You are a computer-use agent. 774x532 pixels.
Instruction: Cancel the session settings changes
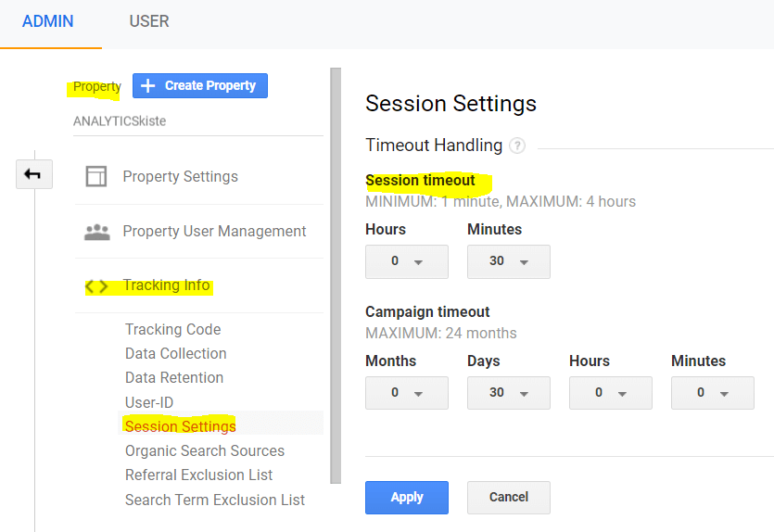pyautogui.click(x=508, y=498)
